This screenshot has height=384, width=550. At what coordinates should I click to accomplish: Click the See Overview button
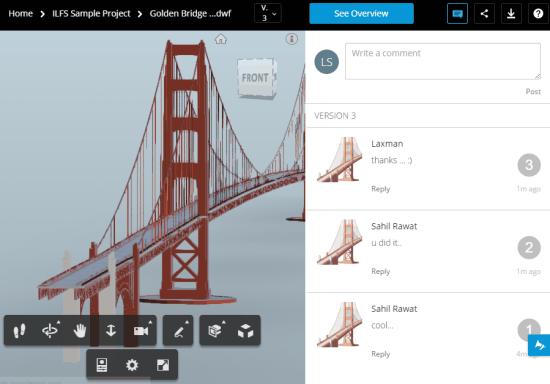tap(361, 13)
